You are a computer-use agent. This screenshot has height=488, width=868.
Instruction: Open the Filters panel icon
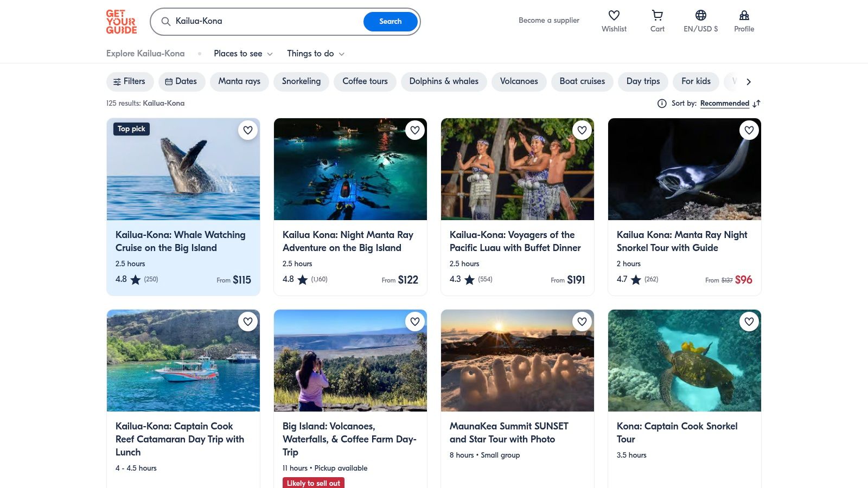coord(117,81)
